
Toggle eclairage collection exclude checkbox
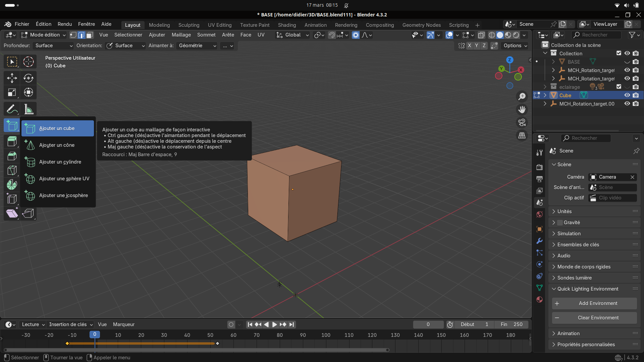[619, 87]
